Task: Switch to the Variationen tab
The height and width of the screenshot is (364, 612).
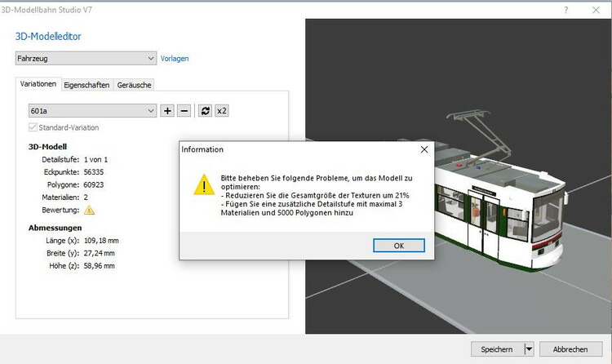Action: (38, 84)
